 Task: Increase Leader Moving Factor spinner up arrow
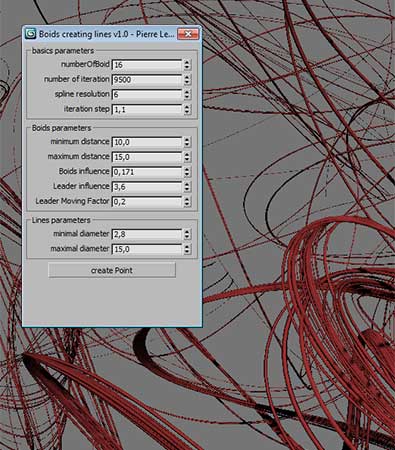[187, 199]
